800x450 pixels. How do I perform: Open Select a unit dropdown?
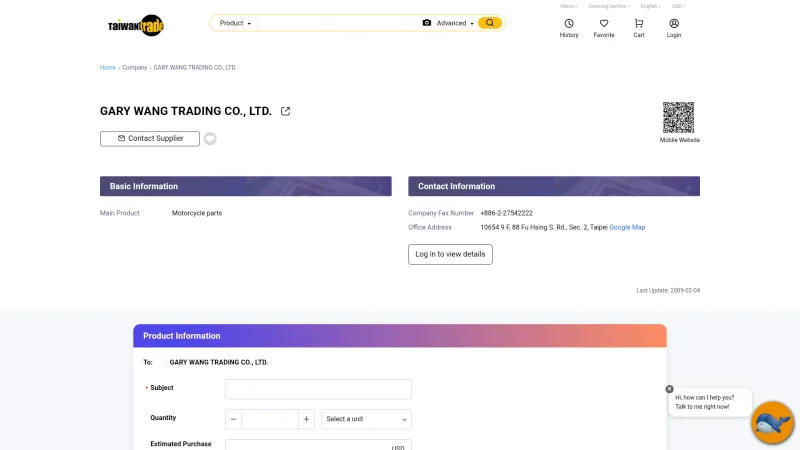pyautogui.click(x=366, y=419)
